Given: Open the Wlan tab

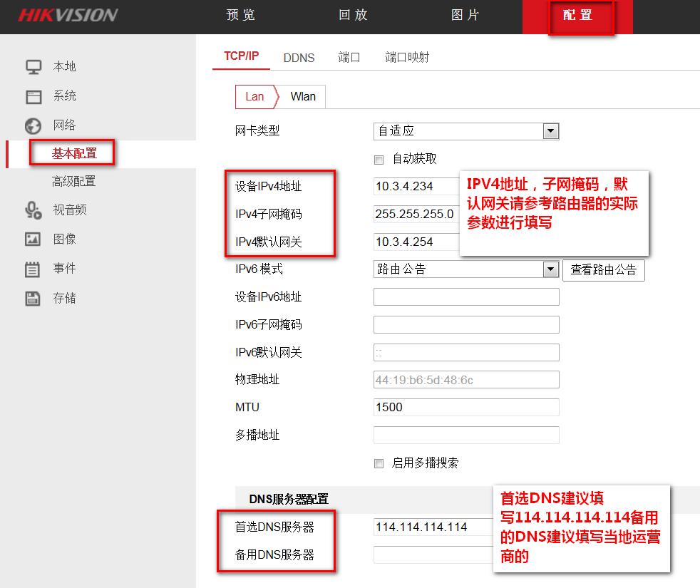Looking at the screenshot, I should (x=302, y=96).
